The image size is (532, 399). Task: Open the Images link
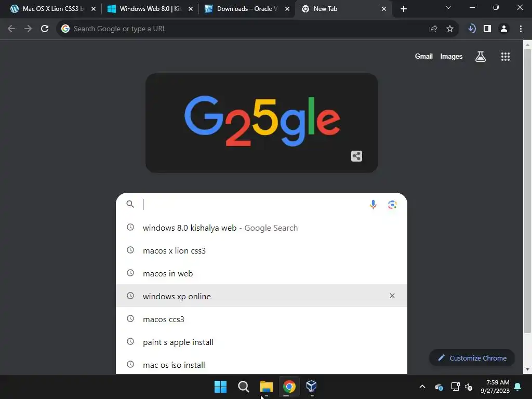pyautogui.click(x=451, y=56)
